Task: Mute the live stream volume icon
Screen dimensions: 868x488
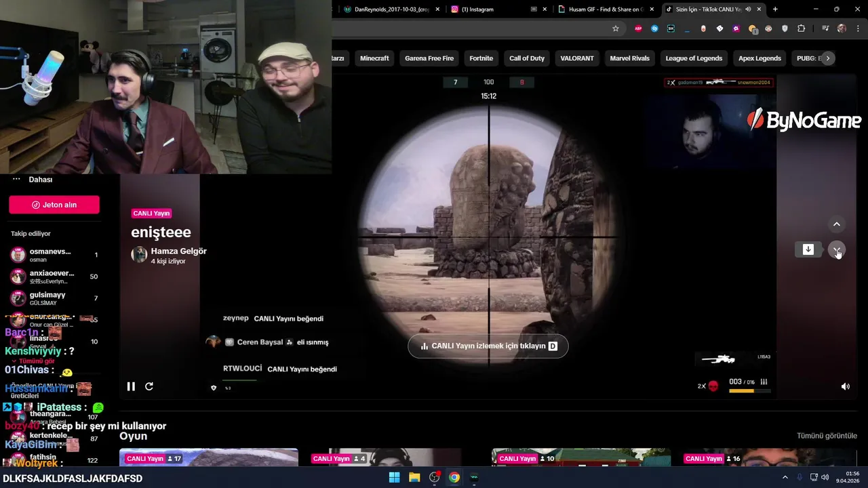Action: point(845,386)
